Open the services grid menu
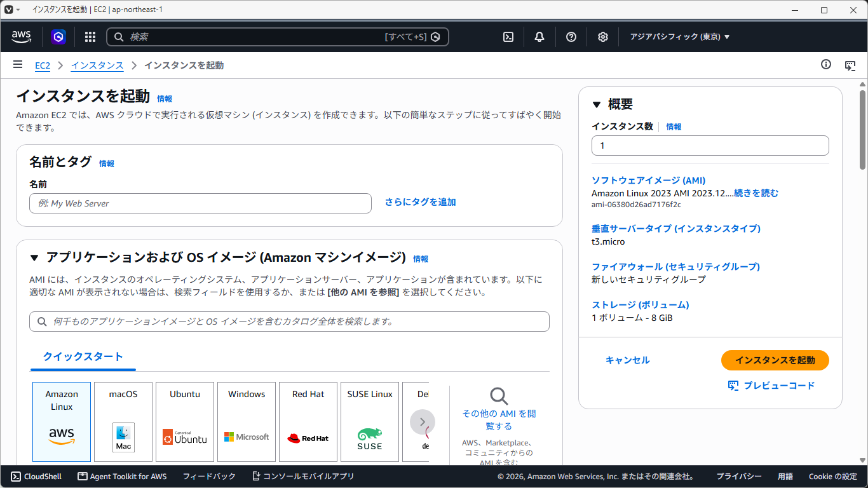 pos(90,37)
